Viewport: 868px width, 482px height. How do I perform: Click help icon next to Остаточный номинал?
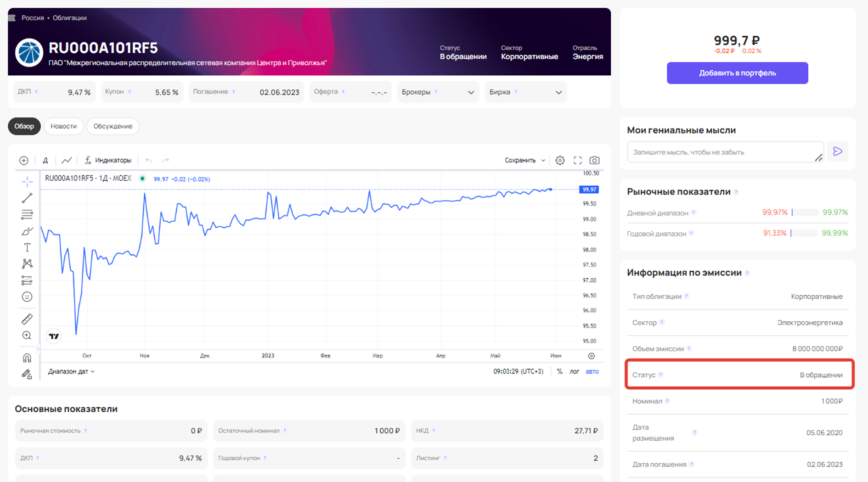[285, 431]
